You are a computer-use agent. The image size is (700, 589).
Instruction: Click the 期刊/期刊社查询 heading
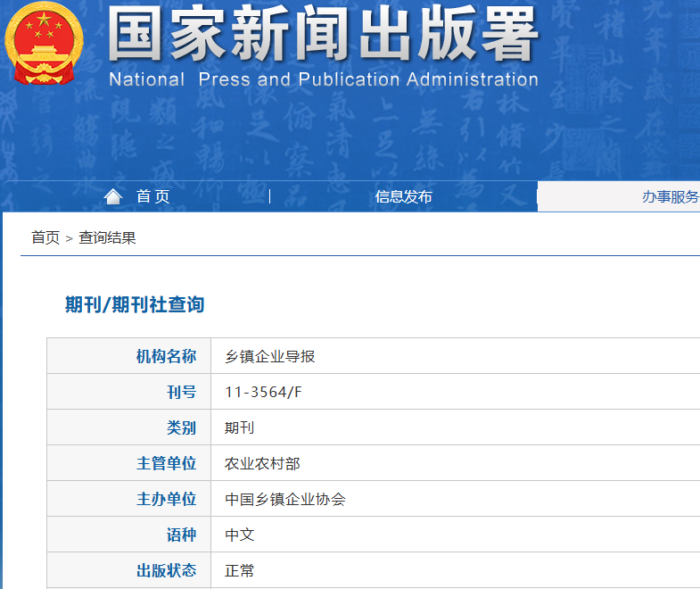point(135,305)
